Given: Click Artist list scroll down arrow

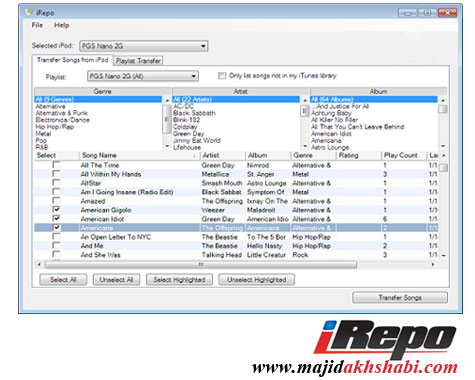Looking at the screenshot, I should tap(305, 147).
